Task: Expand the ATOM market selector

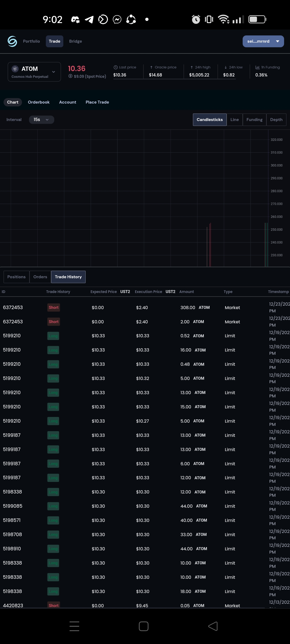Action: [x=34, y=72]
